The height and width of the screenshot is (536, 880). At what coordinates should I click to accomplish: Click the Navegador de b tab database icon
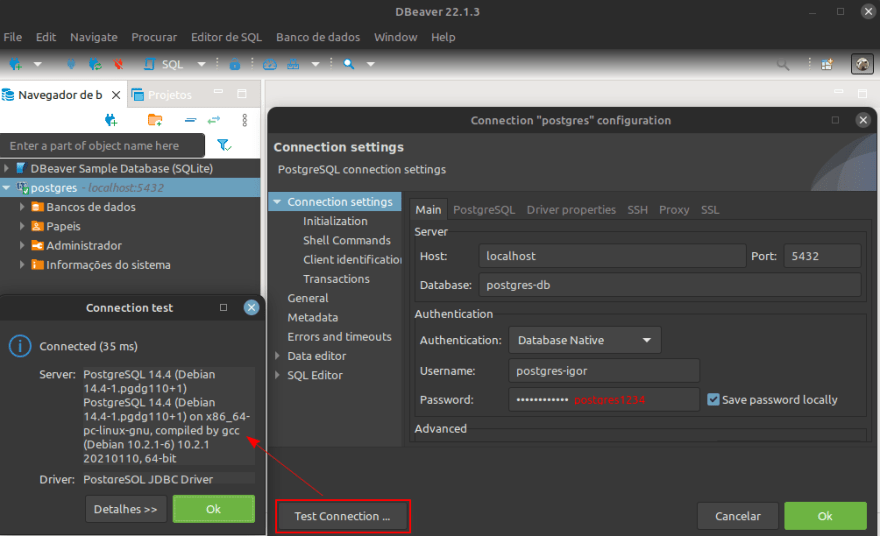(8, 95)
